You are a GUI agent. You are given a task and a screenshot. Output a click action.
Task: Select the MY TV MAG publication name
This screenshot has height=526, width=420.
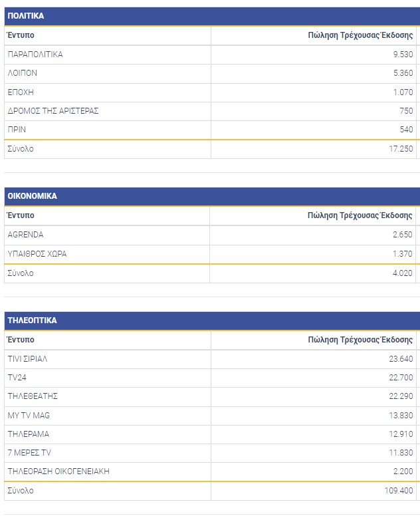click(29, 416)
